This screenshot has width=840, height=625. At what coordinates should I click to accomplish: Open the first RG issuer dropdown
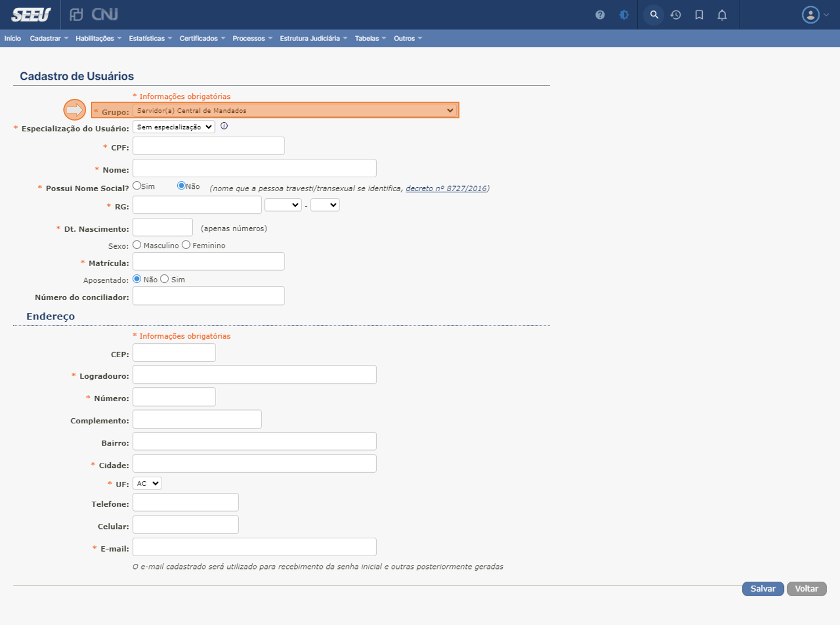click(283, 205)
